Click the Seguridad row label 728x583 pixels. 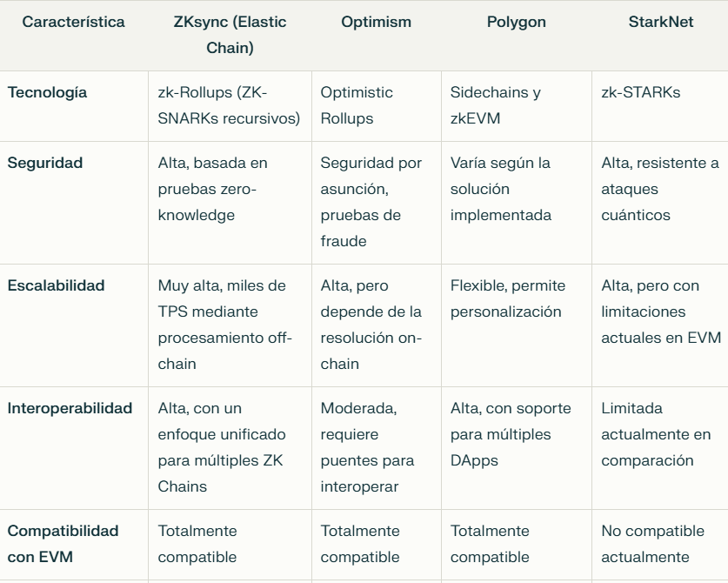(x=44, y=164)
